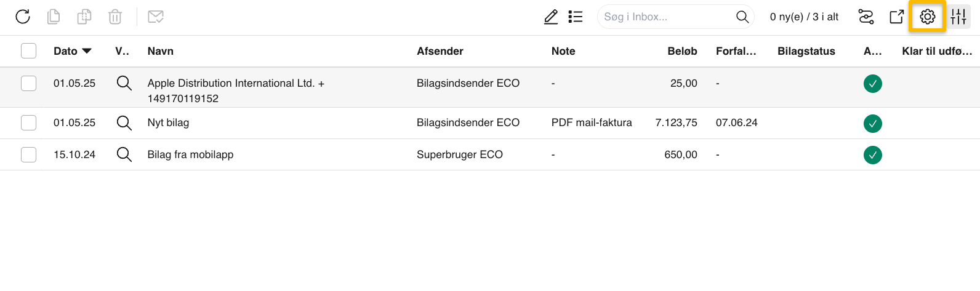980x291 pixels.
Task: Click the export open-in-new-window icon
Action: 897,17
